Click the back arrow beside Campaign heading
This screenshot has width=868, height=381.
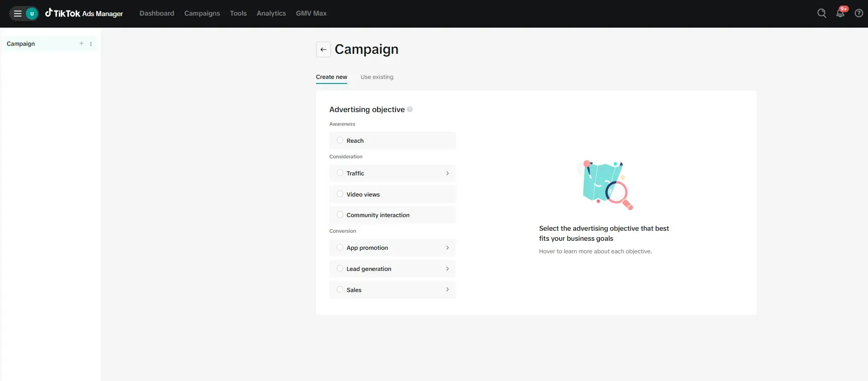click(324, 49)
